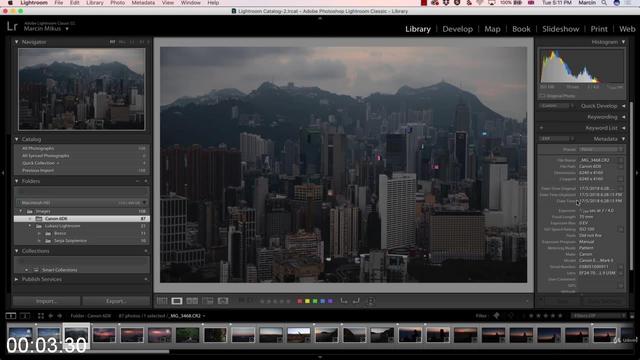Set the yellow color label
This screenshot has width=640, height=360.
click(x=307, y=301)
